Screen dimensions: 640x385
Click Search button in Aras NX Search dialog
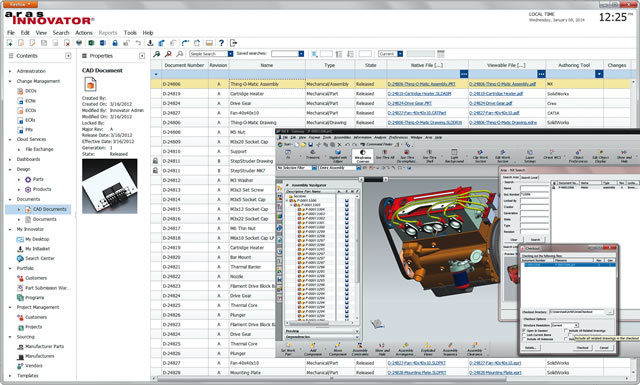[x=535, y=240]
